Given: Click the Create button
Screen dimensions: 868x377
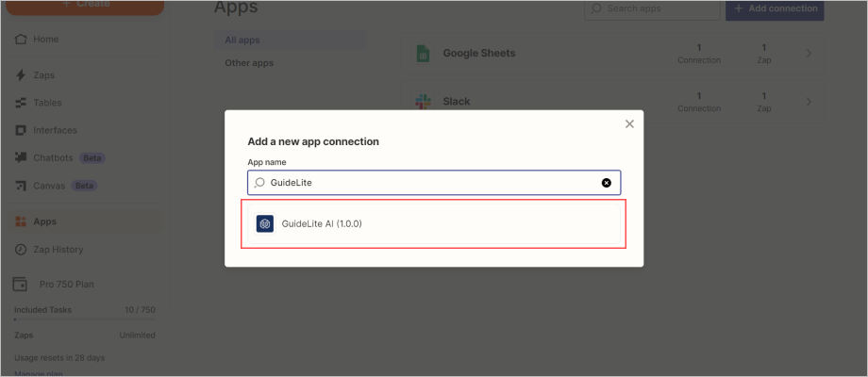Looking at the screenshot, I should [85, 5].
